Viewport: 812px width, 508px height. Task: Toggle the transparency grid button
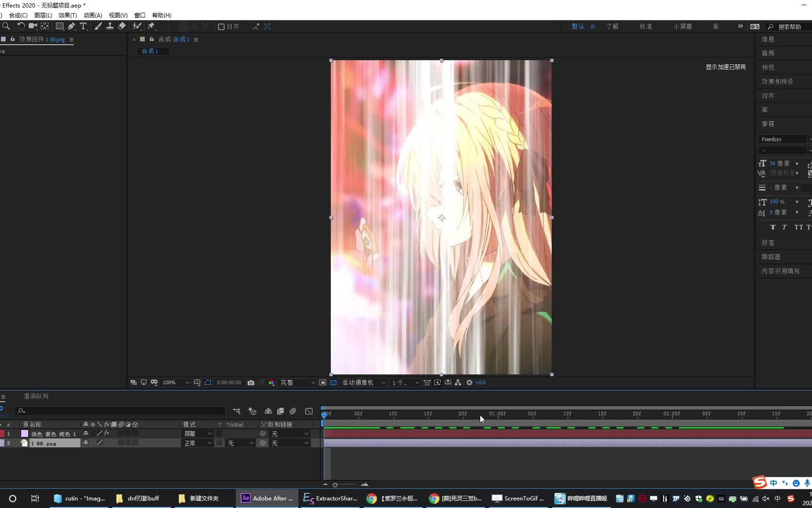tap(333, 383)
